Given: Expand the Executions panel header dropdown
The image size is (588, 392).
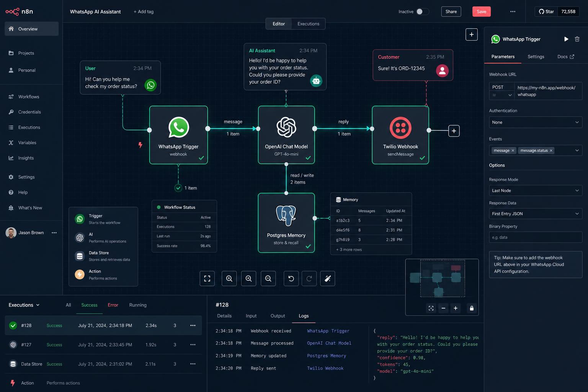Looking at the screenshot, I should tap(24, 305).
